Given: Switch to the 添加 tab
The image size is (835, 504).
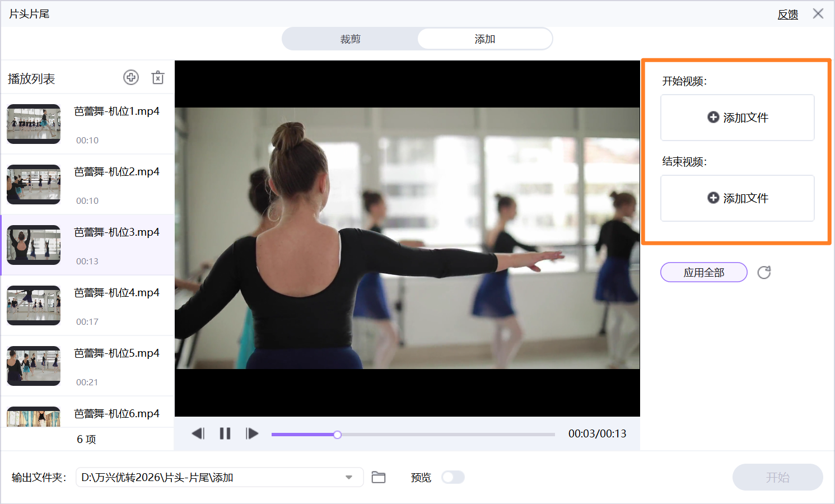Looking at the screenshot, I should [484, 39].
